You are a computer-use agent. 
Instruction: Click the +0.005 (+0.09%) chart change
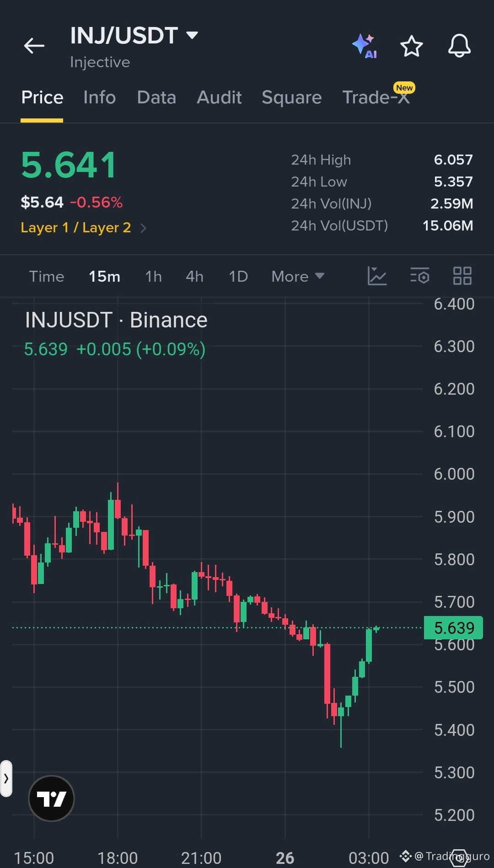point(141,349)
